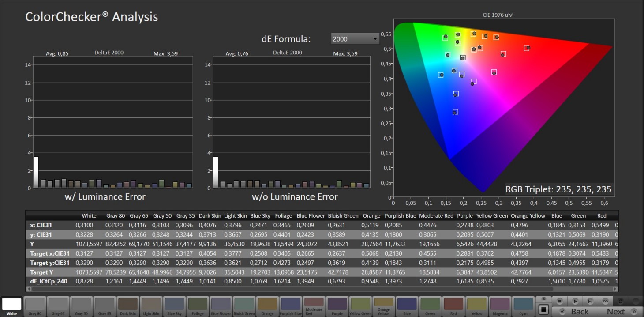Click the Bluish Green column header
This screenshot has height=317, width=644.
343,216
